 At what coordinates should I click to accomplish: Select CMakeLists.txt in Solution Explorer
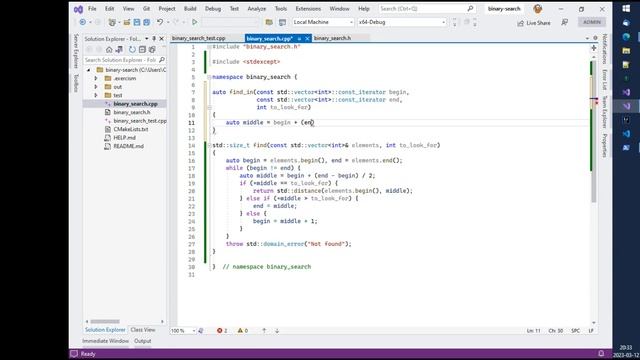click(131, 129)
